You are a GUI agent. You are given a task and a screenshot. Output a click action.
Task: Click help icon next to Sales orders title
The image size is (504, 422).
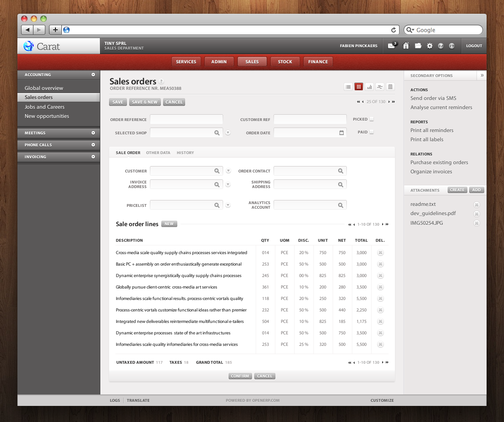click(161, 82)
